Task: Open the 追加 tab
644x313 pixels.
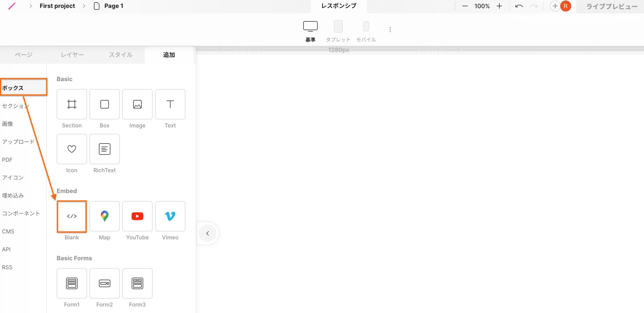Action: coord(169,55)
